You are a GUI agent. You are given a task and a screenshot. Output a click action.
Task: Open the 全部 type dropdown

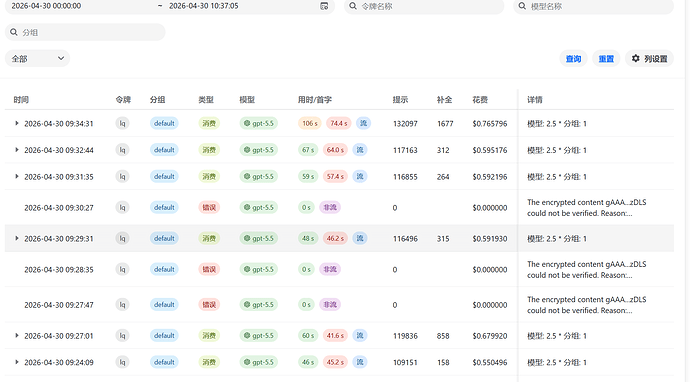click(x=37, y=59)
